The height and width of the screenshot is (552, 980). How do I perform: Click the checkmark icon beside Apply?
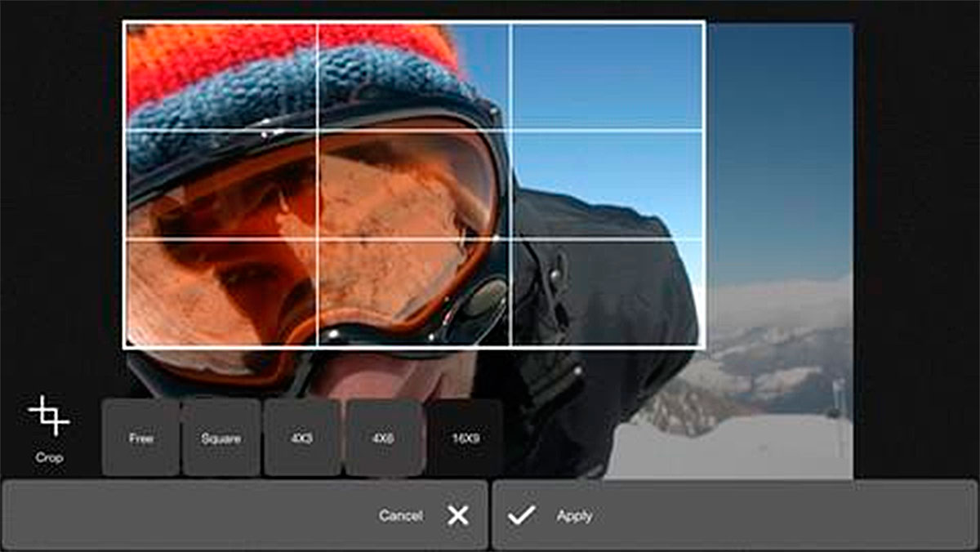[x=521, y=515]
